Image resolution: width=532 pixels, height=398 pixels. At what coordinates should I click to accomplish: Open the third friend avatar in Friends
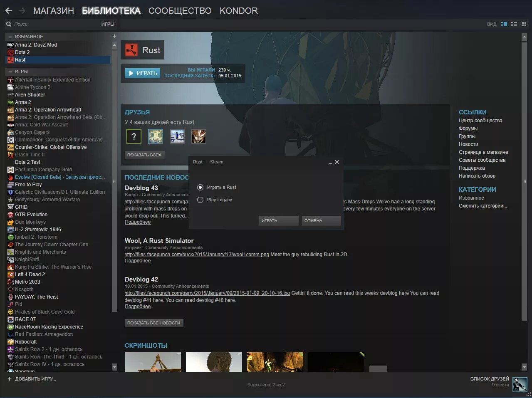177,136
